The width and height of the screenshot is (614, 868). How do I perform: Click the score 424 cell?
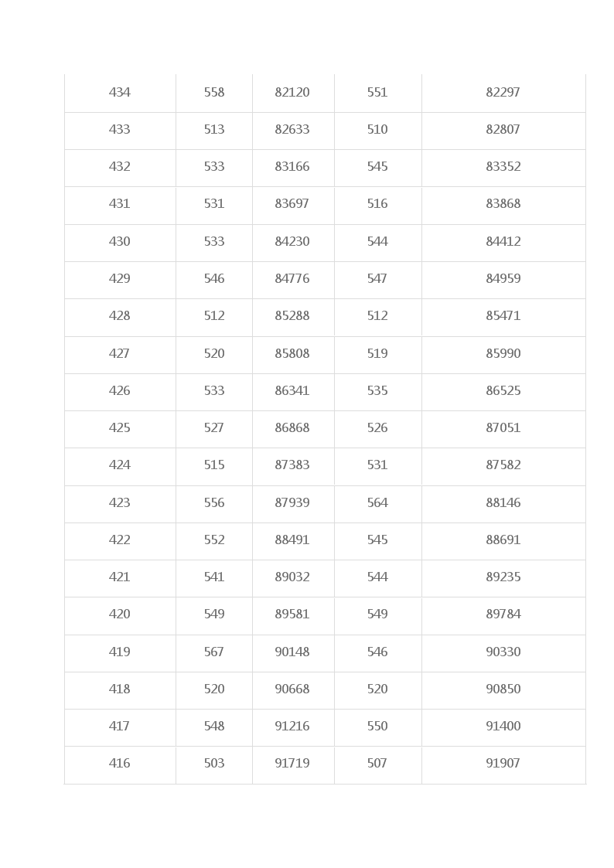click(x=120, y=465)
